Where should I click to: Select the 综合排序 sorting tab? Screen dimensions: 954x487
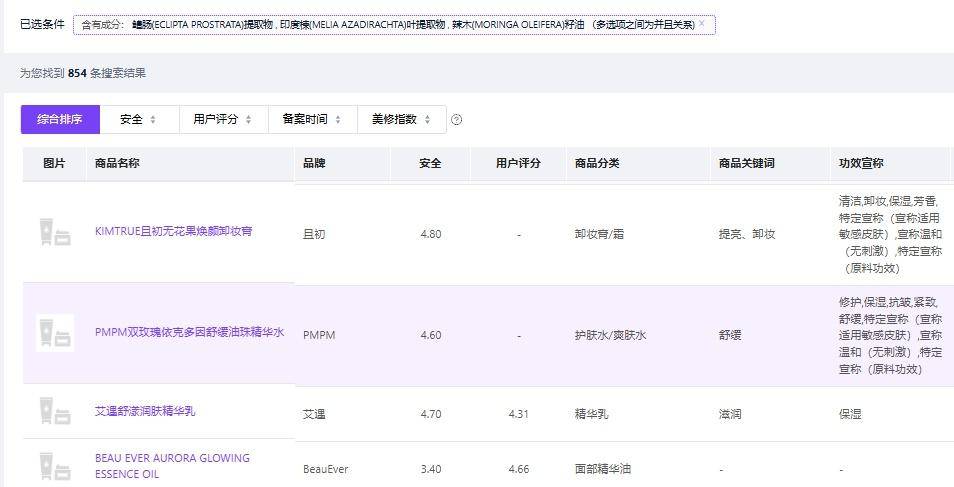[x=60, y=119]
